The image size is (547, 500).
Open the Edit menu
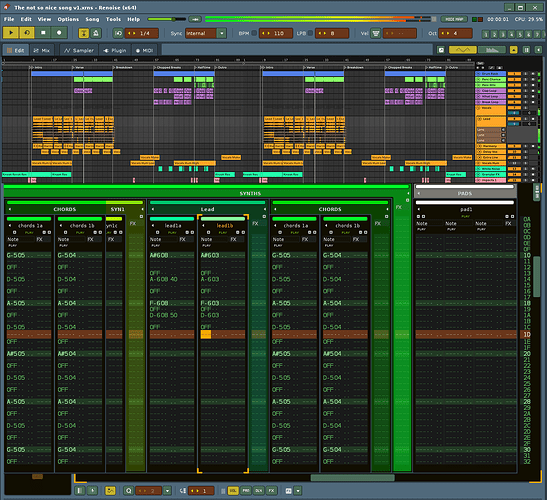pos(26,19)
